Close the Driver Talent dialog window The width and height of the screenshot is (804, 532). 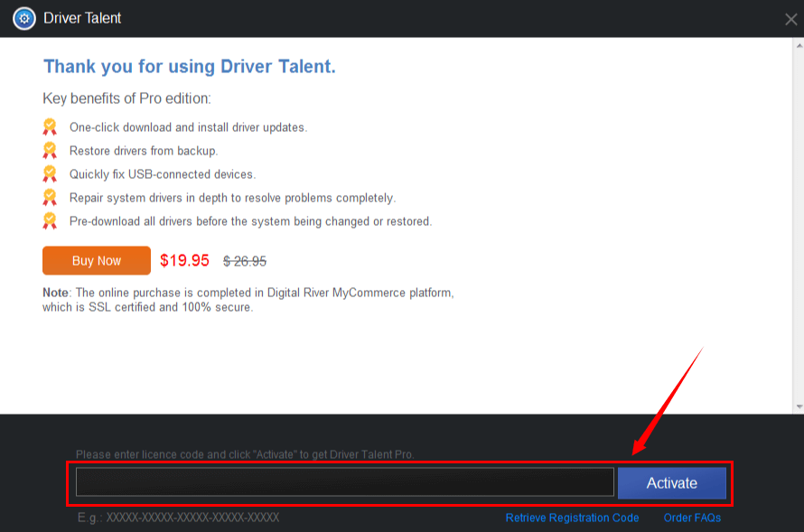click(x=790, y=20)
